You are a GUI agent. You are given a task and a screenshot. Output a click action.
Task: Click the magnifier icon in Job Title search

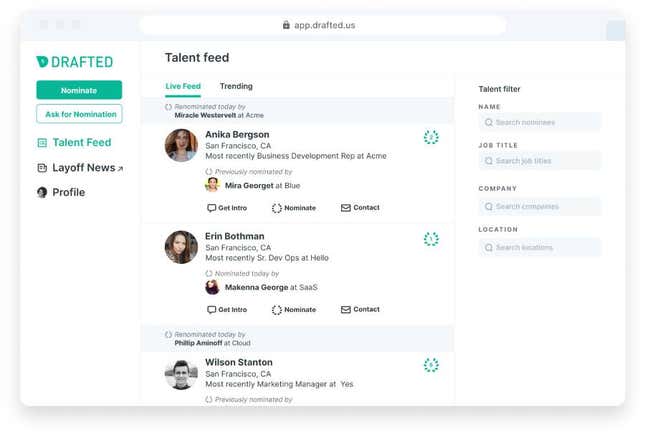[489, 161]
